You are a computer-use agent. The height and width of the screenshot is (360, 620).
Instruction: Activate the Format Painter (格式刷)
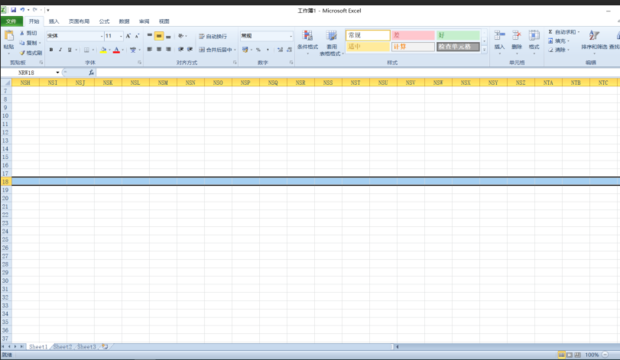31,53
